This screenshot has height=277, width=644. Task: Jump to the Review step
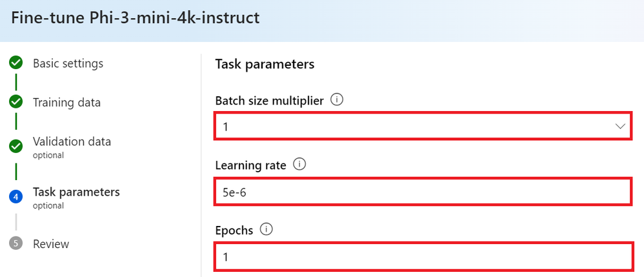51,243
